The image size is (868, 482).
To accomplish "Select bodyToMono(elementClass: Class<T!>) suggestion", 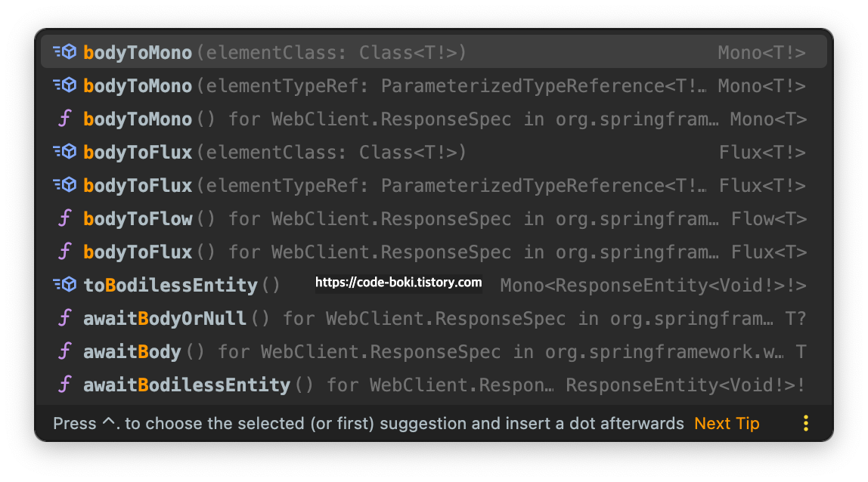I will [434, 52].
